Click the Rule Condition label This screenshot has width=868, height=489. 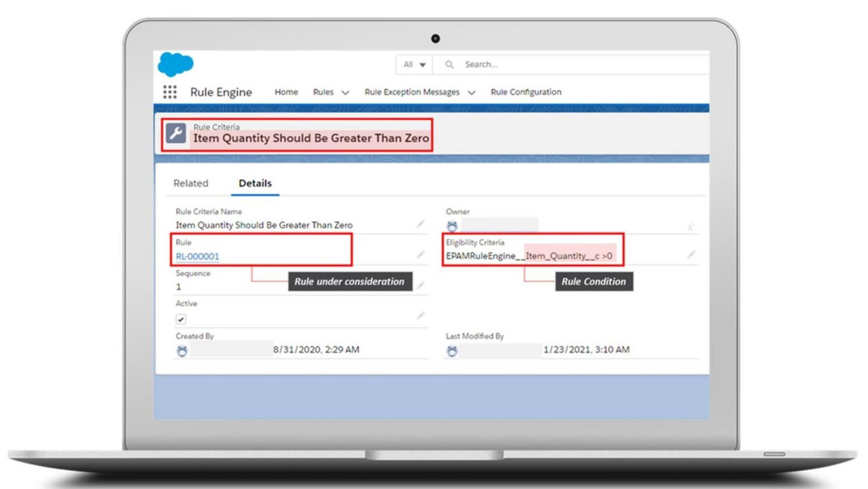(593, 281)
